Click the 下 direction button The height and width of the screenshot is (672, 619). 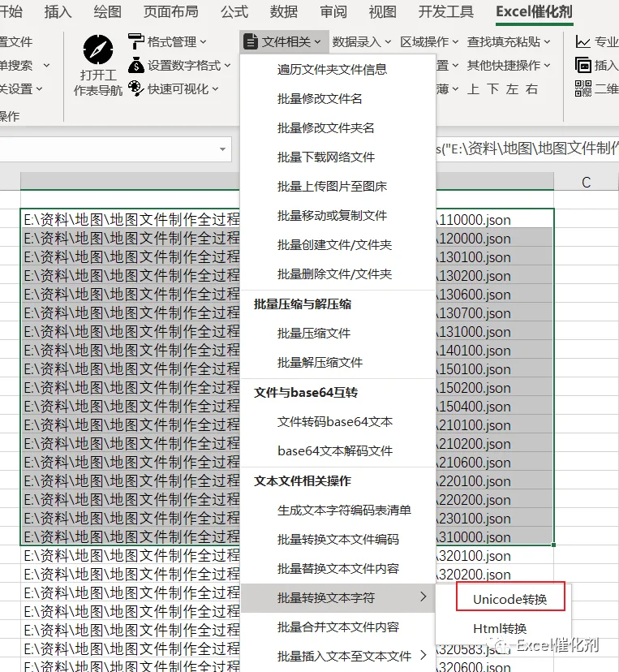492,89
